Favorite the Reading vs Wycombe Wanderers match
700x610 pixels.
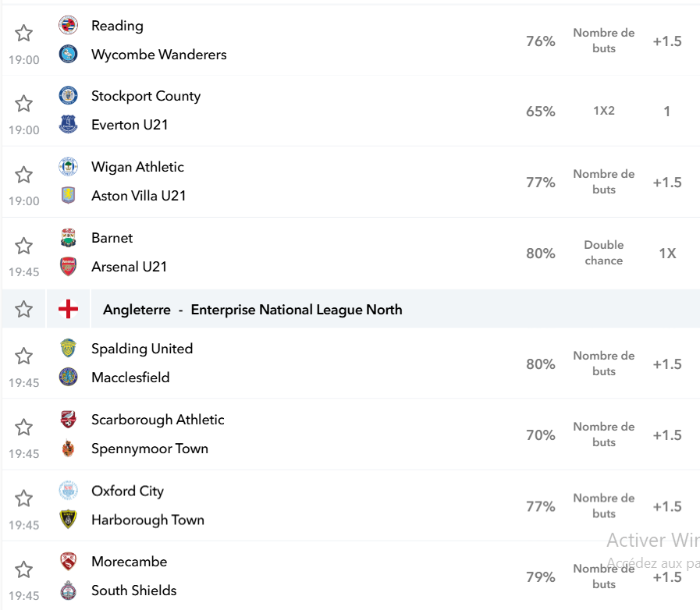coord(23,33)
